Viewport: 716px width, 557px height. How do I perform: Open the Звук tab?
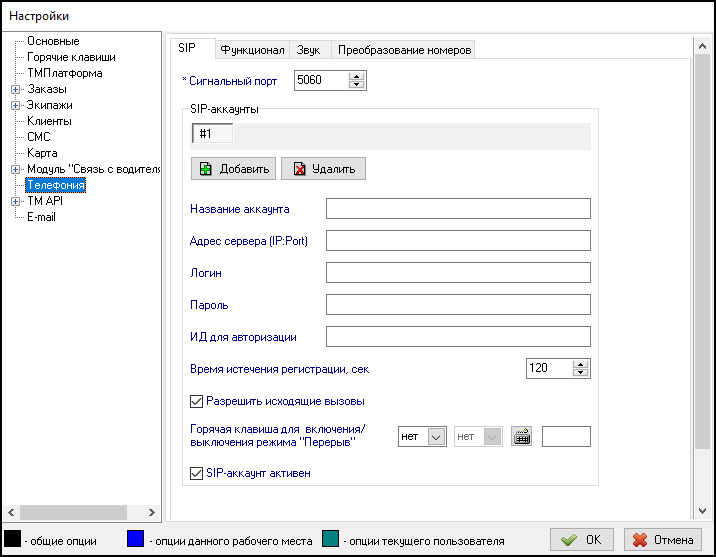(x=311, y=50)
